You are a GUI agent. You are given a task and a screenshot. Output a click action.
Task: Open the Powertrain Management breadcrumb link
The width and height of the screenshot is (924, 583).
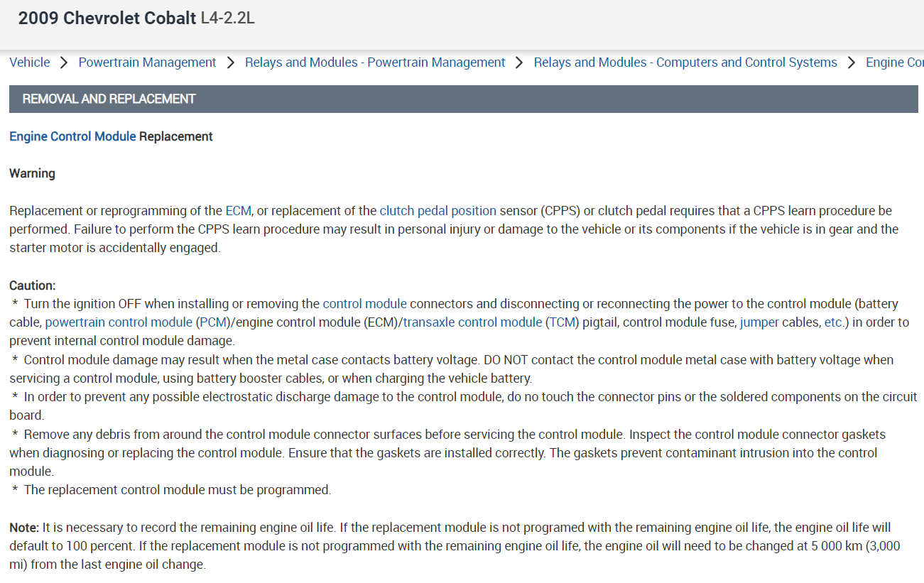(x=147, y=62)
